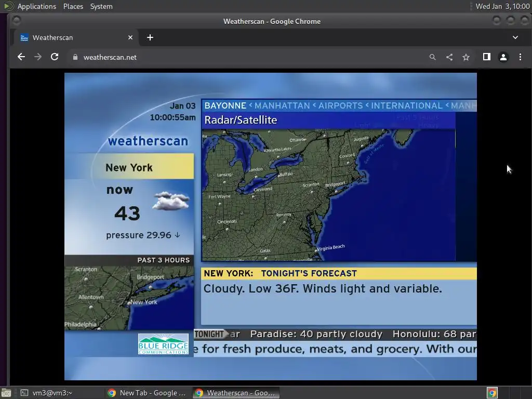Click the Blue Ridge Communications logo
The width and height of the screenshot is (532, 399).
tap(163, 344)
